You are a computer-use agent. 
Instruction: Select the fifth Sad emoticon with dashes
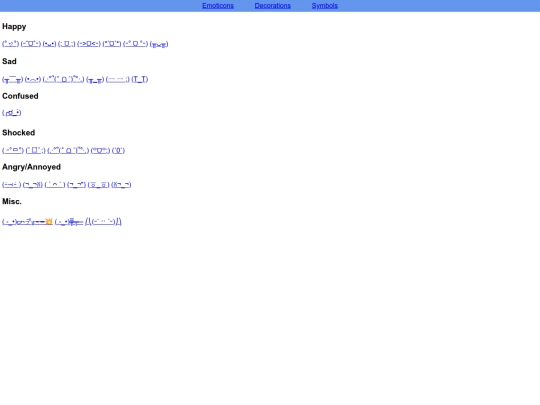[118, 79]
